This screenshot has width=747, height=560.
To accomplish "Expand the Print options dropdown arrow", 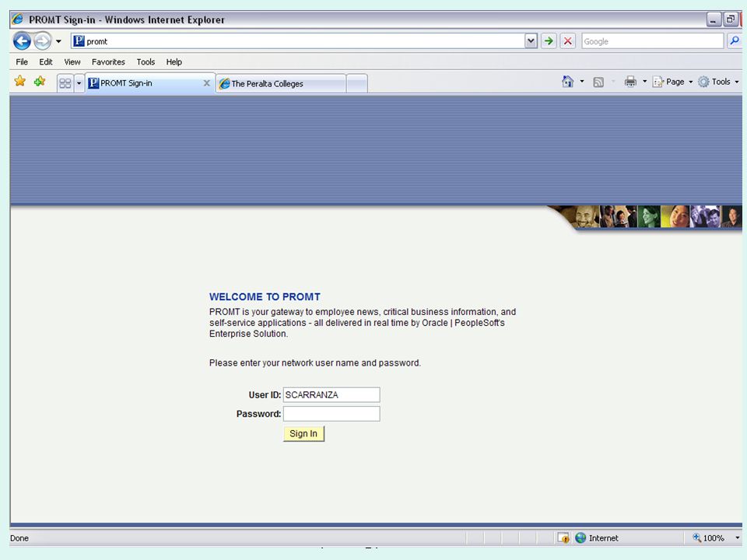I will point(644,82).
